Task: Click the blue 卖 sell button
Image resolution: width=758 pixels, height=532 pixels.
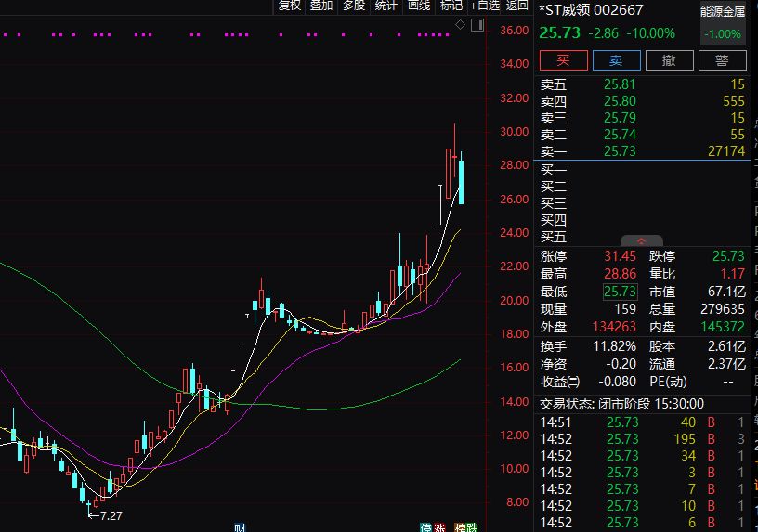Action: pos(617,60)
